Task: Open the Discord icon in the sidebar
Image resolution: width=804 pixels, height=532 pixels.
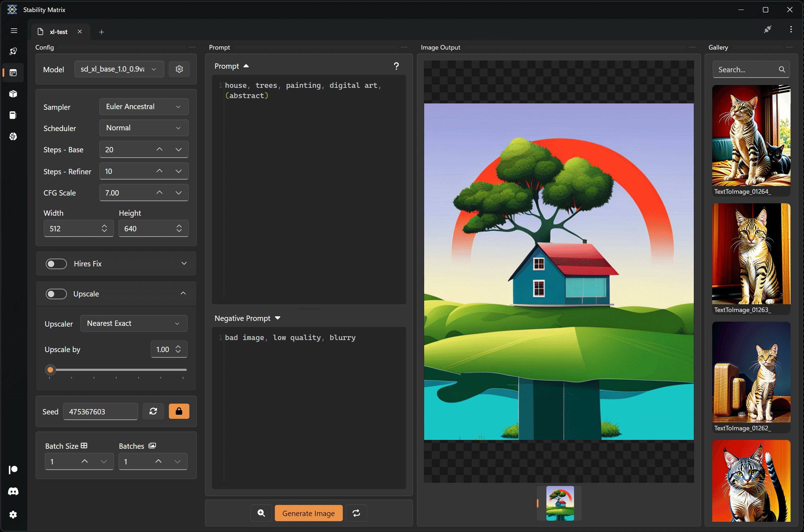Action: [x=13, y=491]
